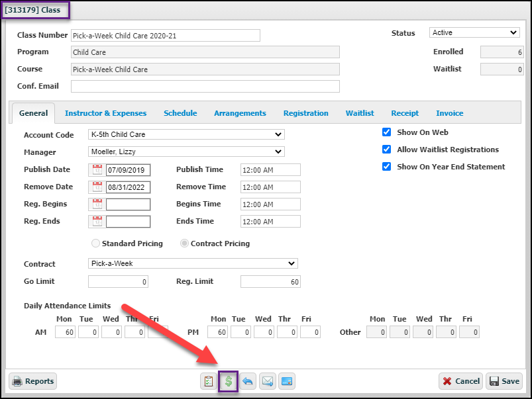Click the credit card icon

pyautogui.click(x=287, y=381)
